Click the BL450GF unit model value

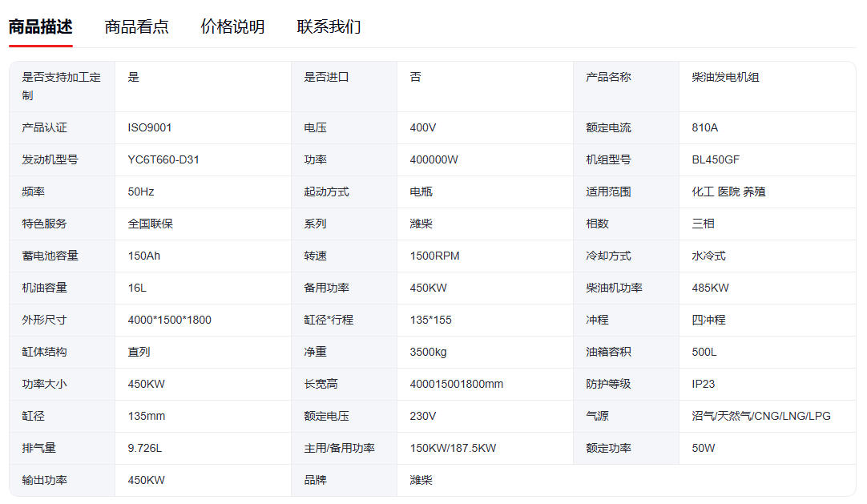(716, 159)
